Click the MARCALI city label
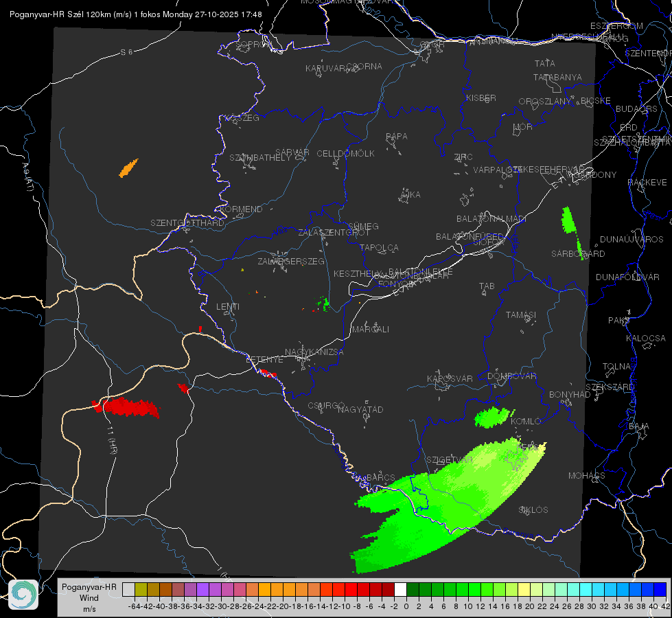Viewport: 672px width, 618px height. point(371,330)
